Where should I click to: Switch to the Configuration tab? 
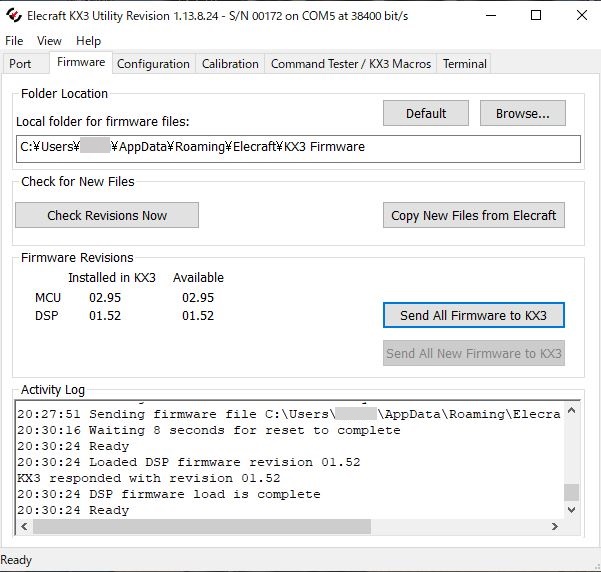pyautogui.click(x=153, y=64)
